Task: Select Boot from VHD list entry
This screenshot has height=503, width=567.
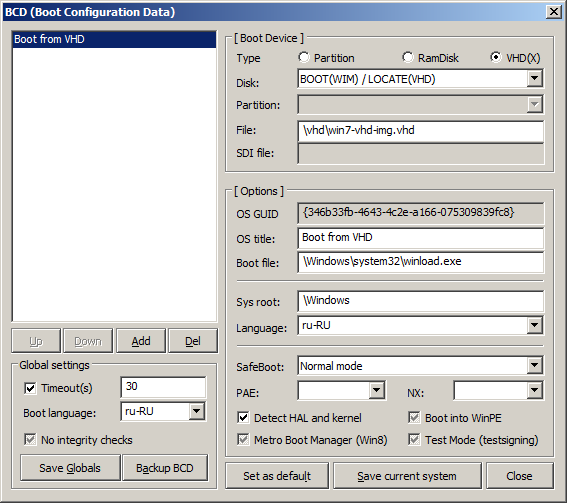Action: pyautogui.click(x=114, y=39)
